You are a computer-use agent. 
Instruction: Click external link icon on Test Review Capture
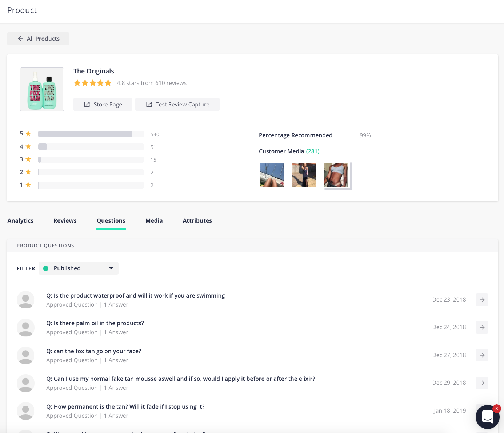click(149, 104)
